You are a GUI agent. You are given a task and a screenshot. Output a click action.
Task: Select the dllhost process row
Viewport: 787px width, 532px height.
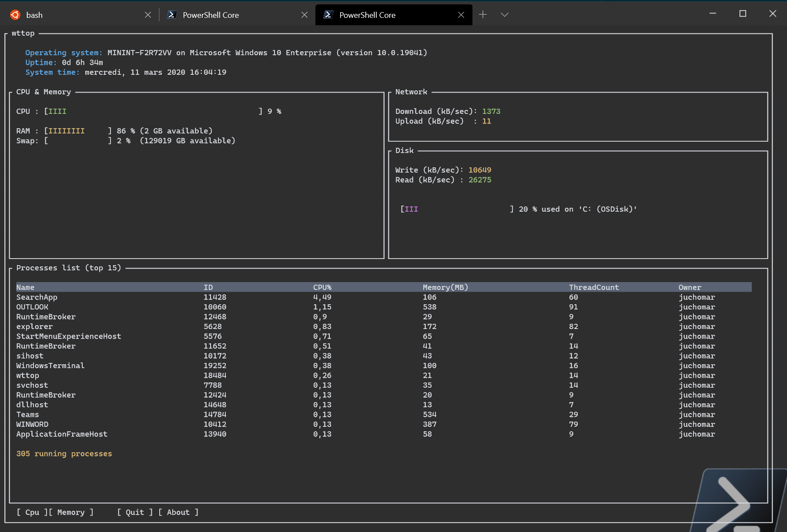pyautogui.click(x=384, y=405)
